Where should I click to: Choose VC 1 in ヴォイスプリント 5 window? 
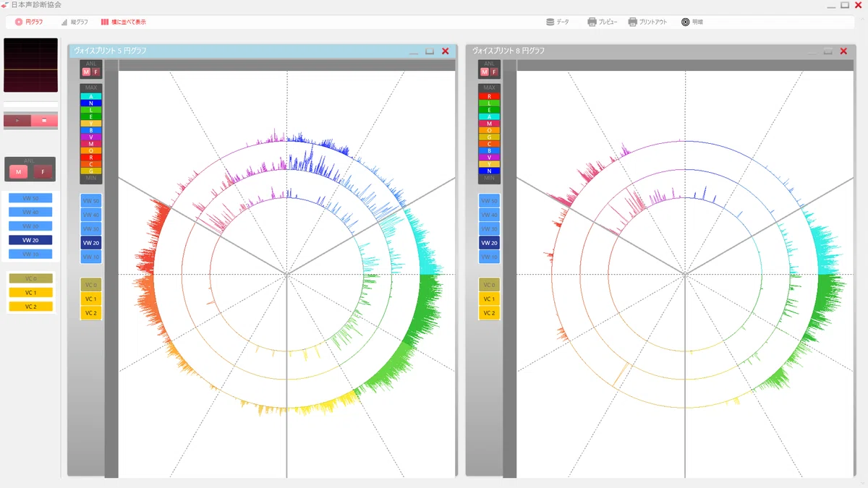point(91,299)
